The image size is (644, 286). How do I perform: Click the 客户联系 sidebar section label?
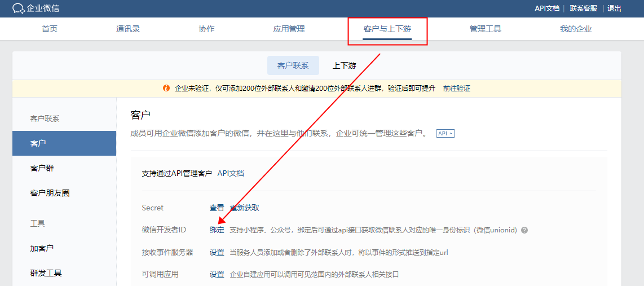pyautogui.click(x=45, y=119)
